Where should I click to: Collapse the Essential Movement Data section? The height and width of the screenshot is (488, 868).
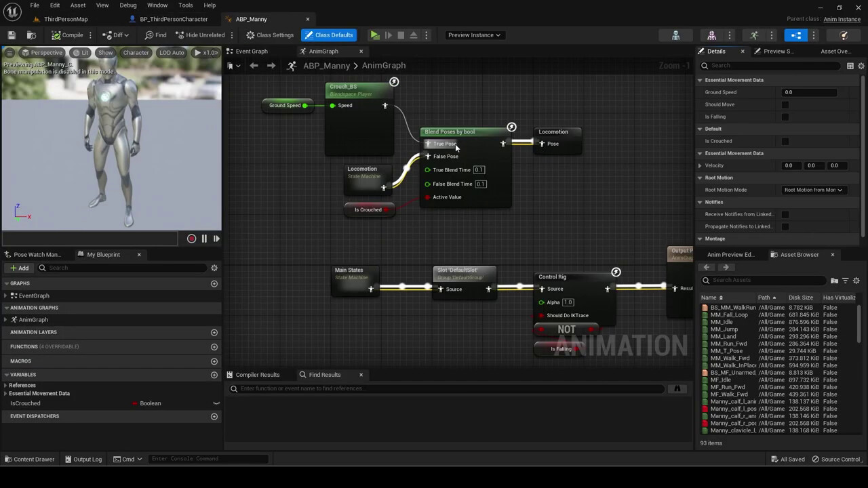point(700,79)
